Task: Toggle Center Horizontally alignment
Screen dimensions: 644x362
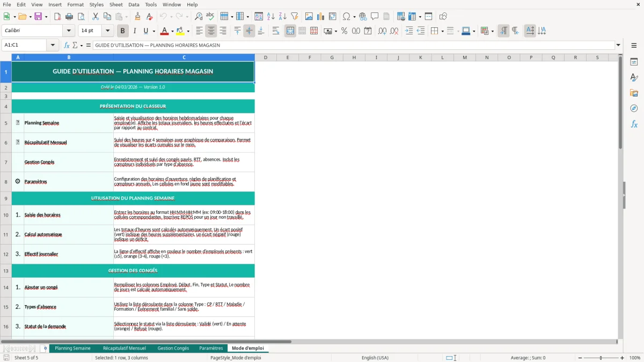Action: pos(211,31)
